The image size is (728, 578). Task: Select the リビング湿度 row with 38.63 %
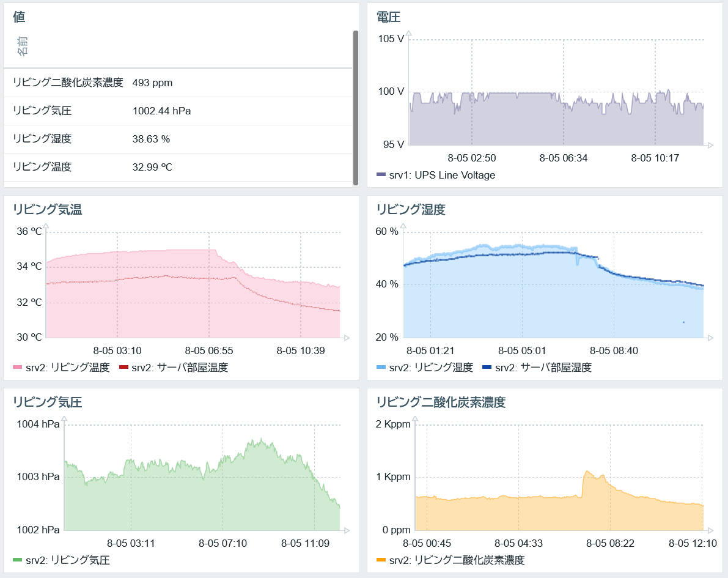click(x=178, y=139)
